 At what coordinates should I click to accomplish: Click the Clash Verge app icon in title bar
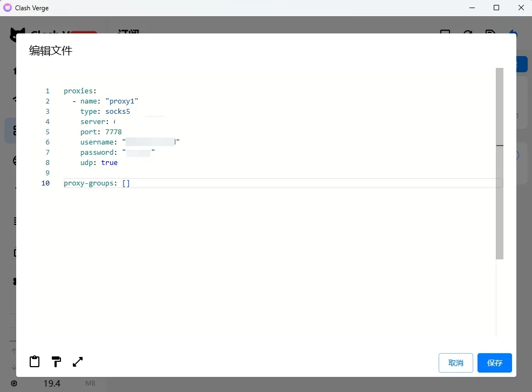point(8,8)
